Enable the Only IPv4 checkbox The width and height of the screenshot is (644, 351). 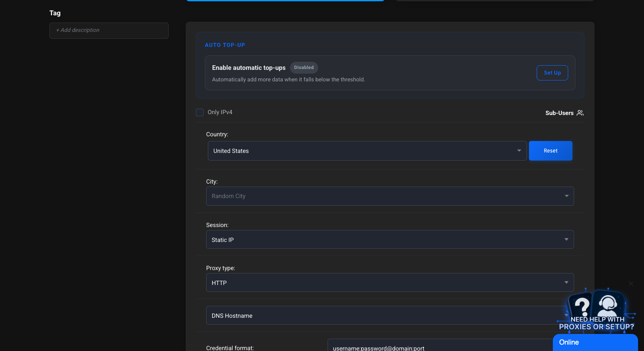pos(200,112)
